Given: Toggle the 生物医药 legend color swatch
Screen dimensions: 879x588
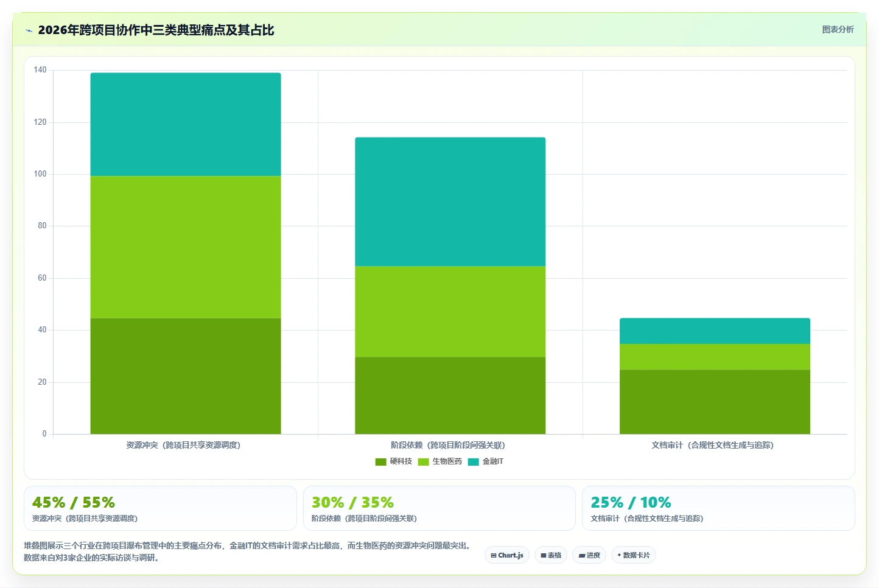Looking at the screenshot, I should point(423,462).
